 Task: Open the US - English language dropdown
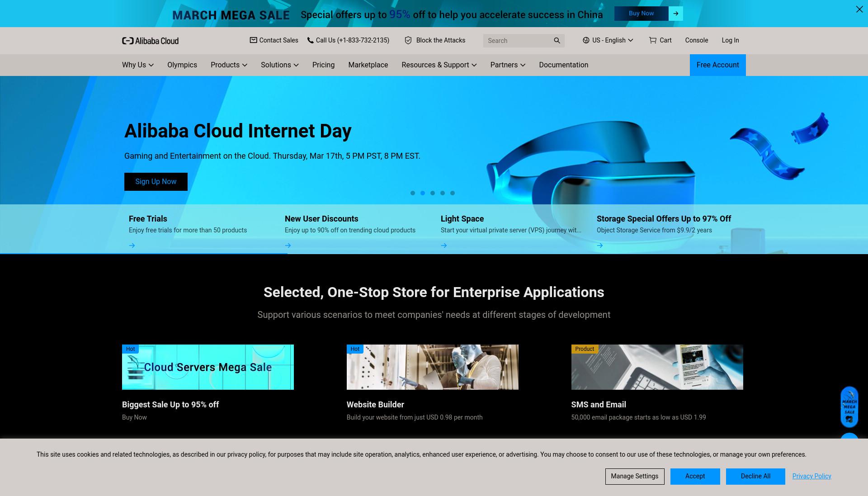pyautogui.click(x=608, y=40)
